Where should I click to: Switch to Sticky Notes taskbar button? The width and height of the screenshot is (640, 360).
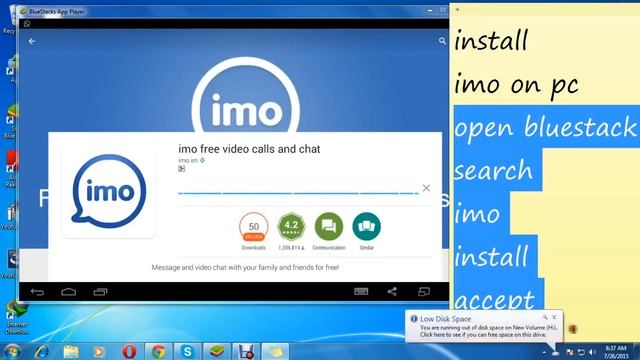275,351
